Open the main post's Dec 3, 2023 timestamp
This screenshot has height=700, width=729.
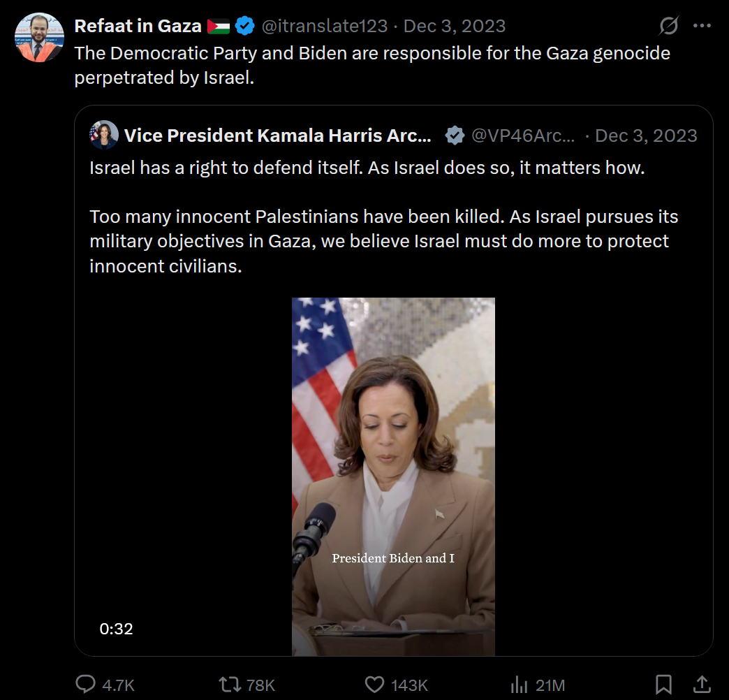(x=455, y=27)
